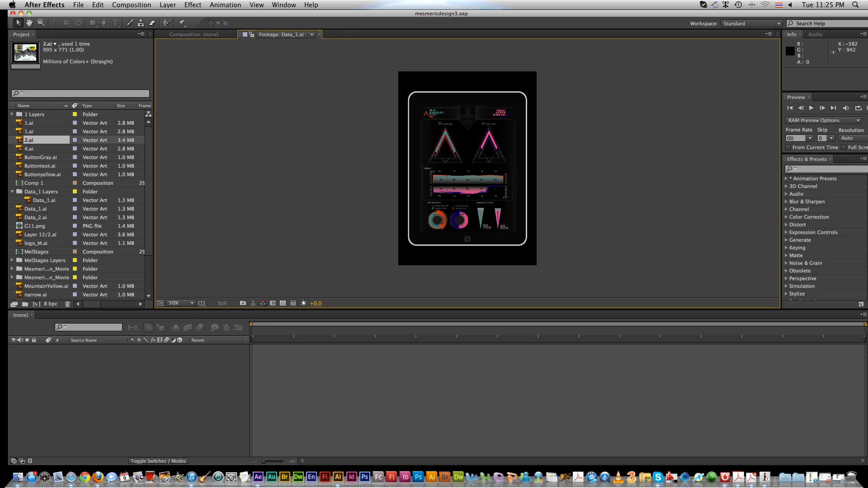The height and width of the screenshot is (488, 868).
Task: Open RAM Preview Options dropdown
Action: point(823,120)
